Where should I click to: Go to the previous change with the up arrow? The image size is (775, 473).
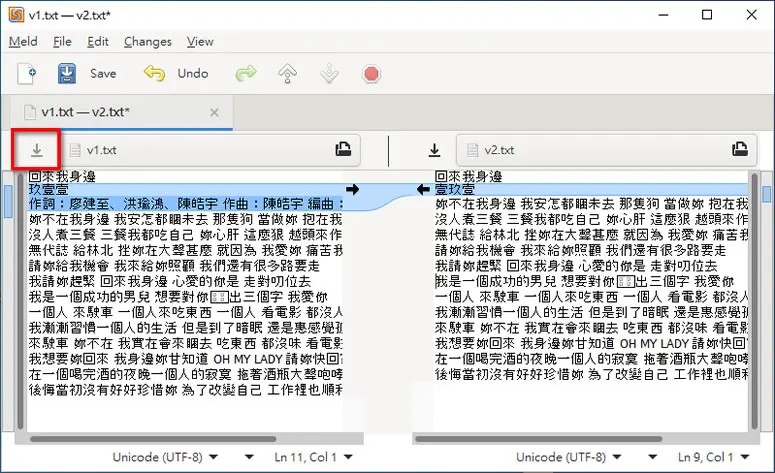tap(288, 74)
